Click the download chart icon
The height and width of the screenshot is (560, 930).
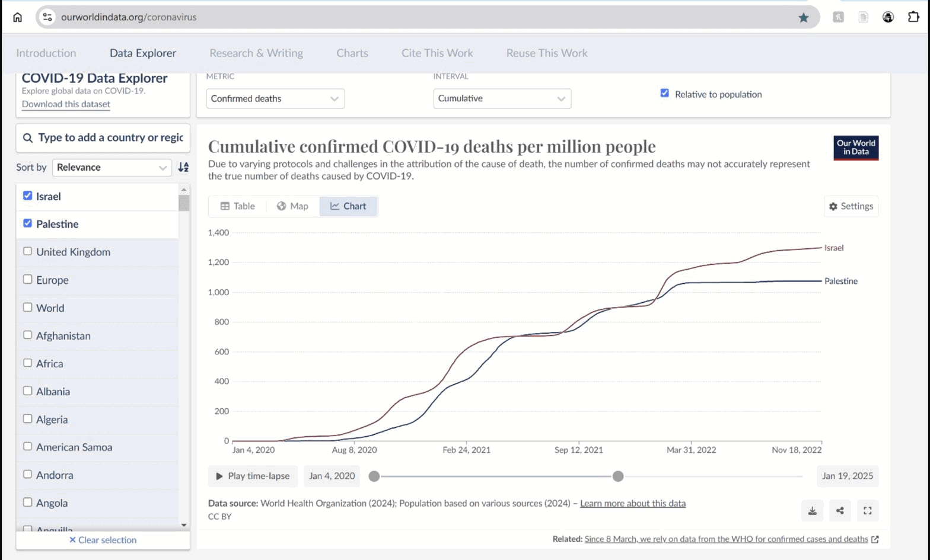[812, 511]
